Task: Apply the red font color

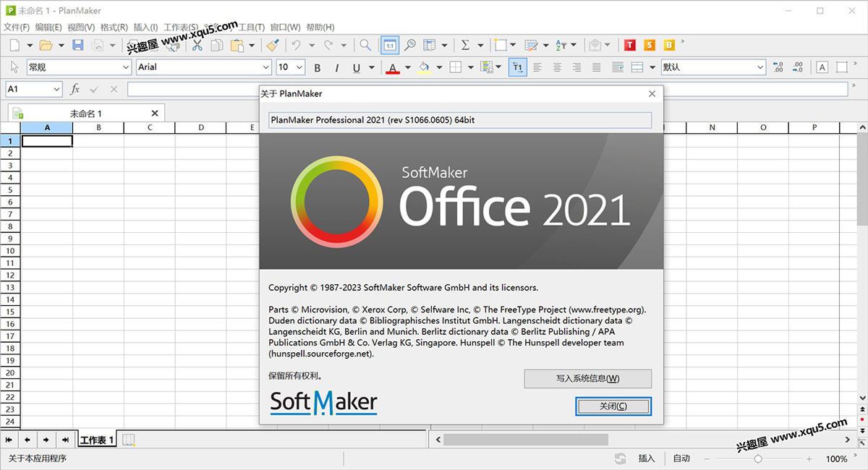Action: (x=392, y=67)
